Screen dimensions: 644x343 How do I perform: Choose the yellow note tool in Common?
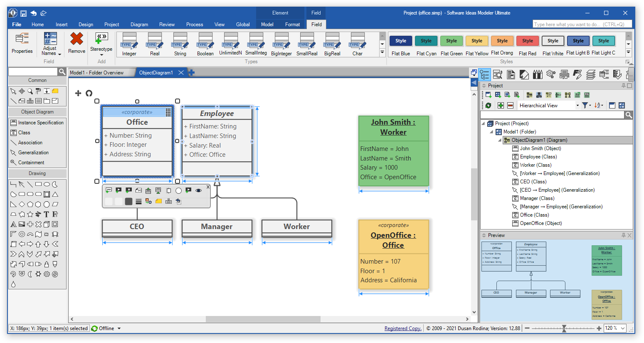[55, 91]
